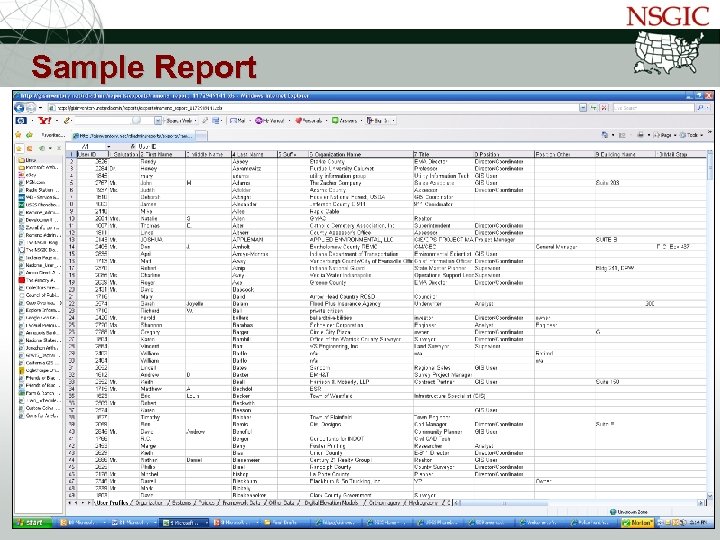720x540 pixels.
Task: Click the Position column header cell
Action: [x=504, y=154]
